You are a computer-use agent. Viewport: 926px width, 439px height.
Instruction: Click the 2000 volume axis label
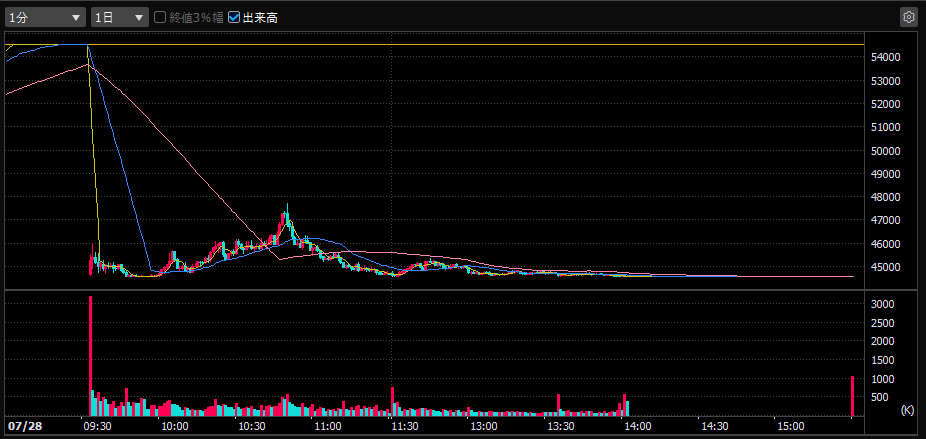point(884,342)
